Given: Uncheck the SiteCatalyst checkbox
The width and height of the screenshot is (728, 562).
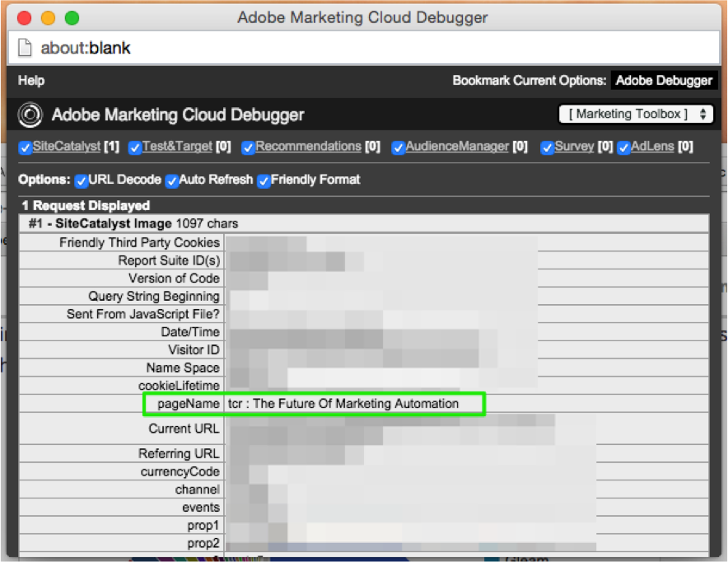Looking at the screenshot, I should click(x=25, y=148).
